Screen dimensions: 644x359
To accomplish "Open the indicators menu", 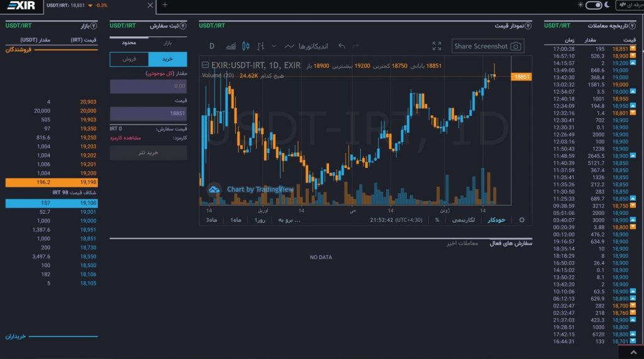I will pos(306,46).
